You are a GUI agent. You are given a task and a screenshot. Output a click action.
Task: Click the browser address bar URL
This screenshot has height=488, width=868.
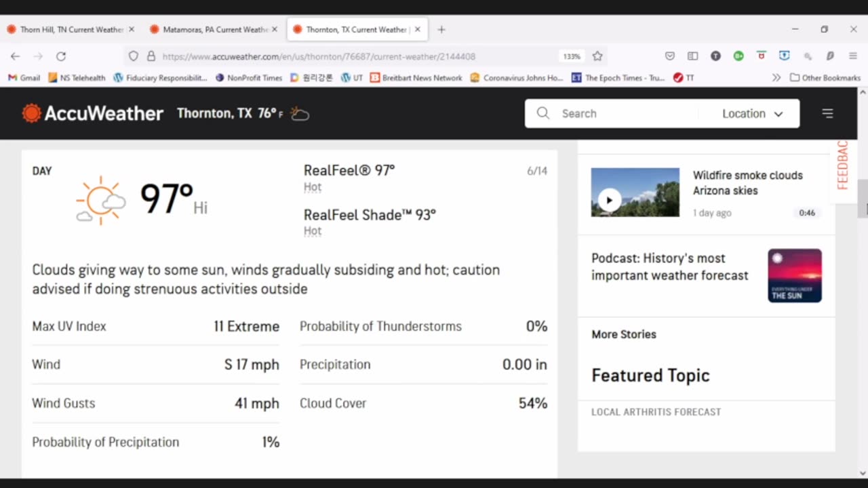point(319,56)
